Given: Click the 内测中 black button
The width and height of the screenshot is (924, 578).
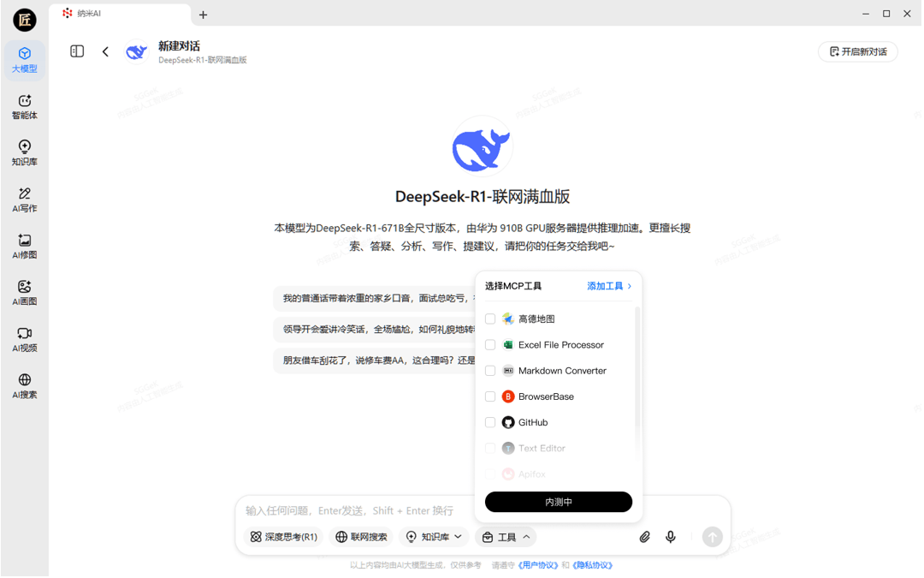Looking at the screenshot, I should point(559,502).
